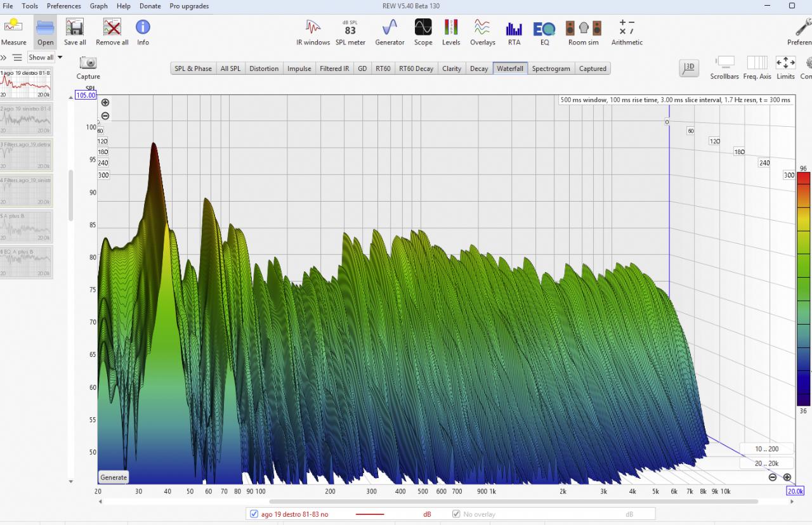
Task: Uncheck the ago 19 destro trace checkbox
Action: coord(254,514)
